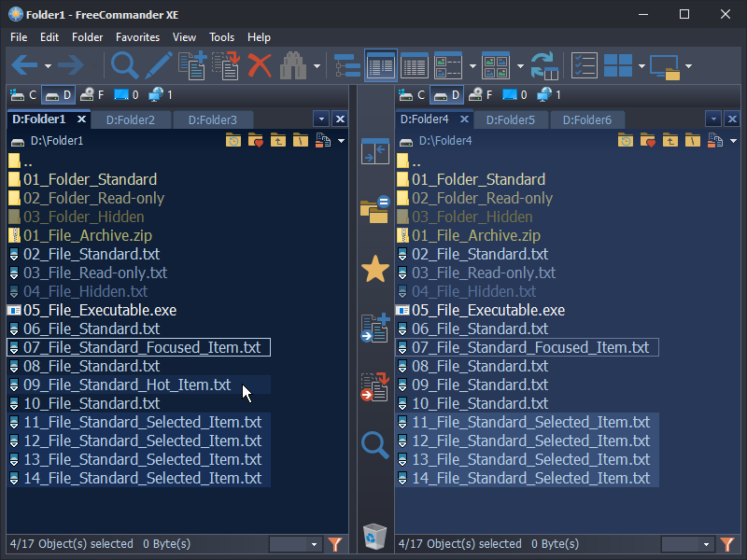Click the D:\Folder4 path in right panel
747x560 pixels.
point(445,141)
